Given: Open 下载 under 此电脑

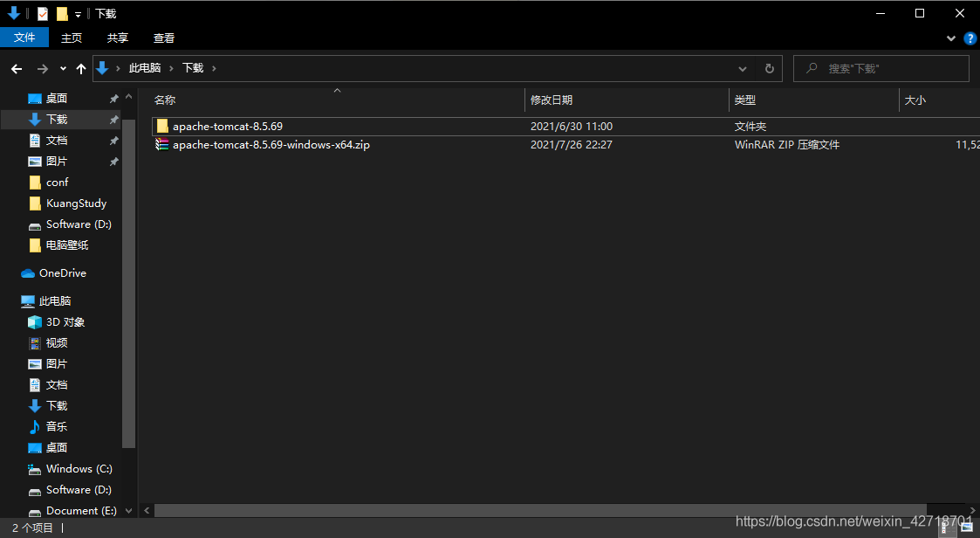Looking at the screenshot, I should click(x=56, y=405).
